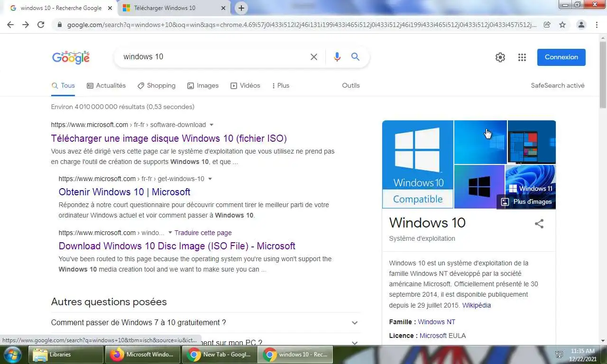The height and width of the screenshot is (364, 607).
Task: Open Télécharger une image disque Windows 10 result
Action: coord(169,139)
